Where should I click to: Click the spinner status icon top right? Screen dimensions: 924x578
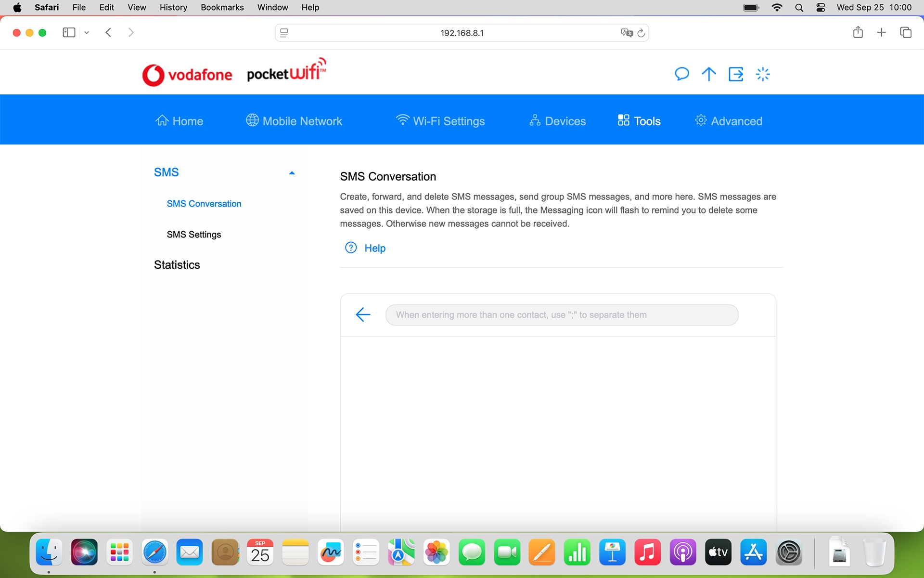pos(763,74)
